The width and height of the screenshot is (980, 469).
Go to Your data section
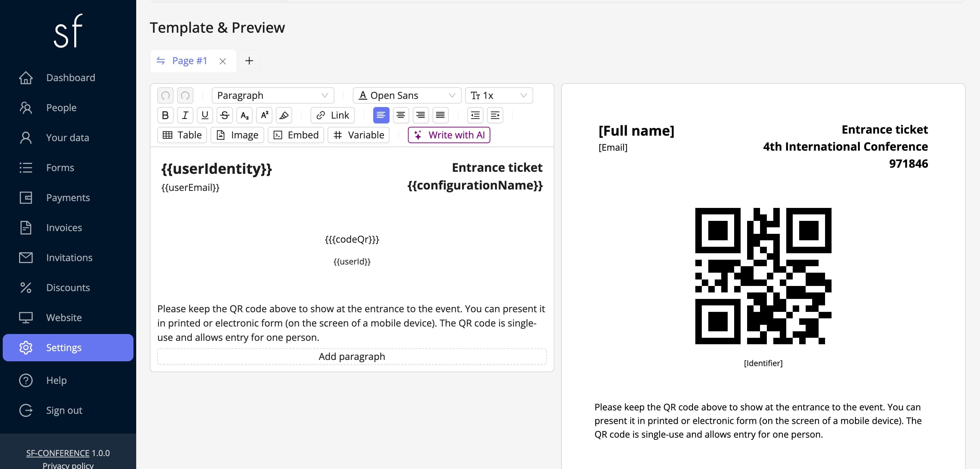click(x=68, y=137)
